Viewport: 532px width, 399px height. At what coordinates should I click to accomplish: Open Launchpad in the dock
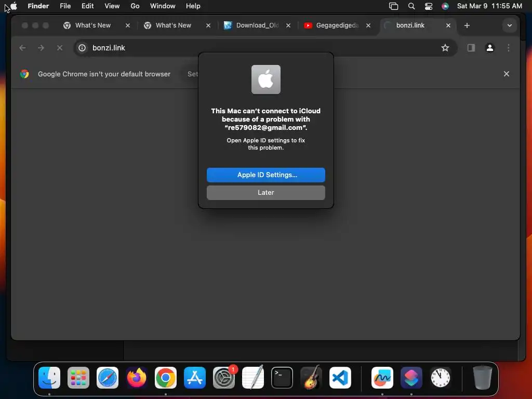[78, 378]
